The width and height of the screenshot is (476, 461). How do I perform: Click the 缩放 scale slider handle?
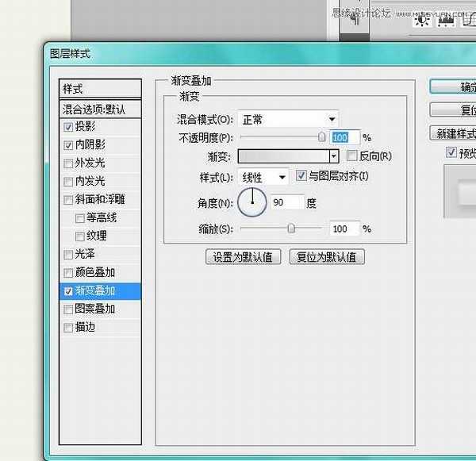[x=291, y=229]
